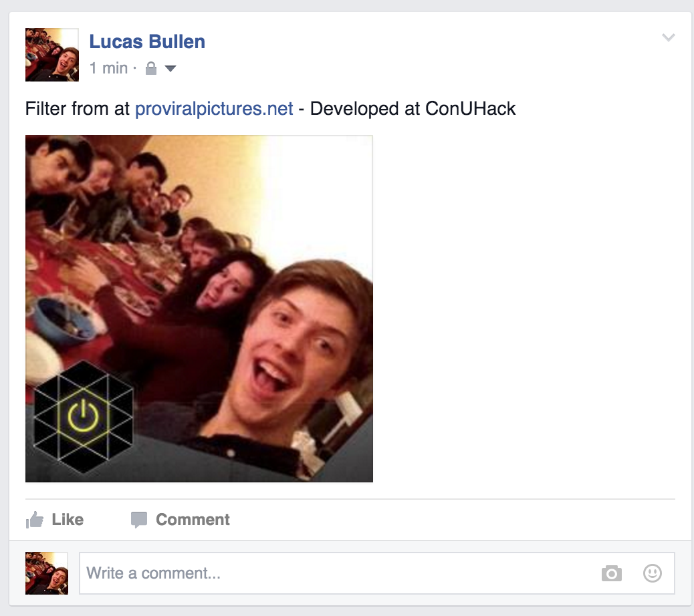Open the post options chevron menu
This screenshot has width=694, height=616.
(669, 37)
